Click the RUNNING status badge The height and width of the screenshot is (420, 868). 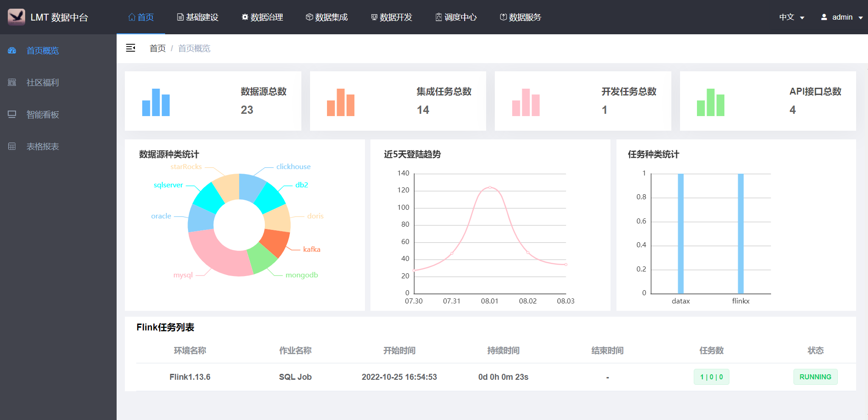click(x=815, y=377)
